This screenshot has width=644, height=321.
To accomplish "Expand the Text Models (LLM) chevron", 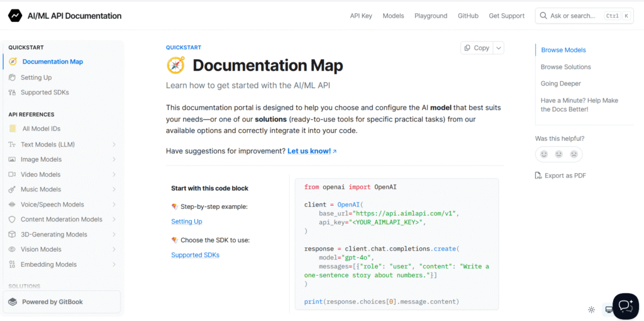I will 114,145.
